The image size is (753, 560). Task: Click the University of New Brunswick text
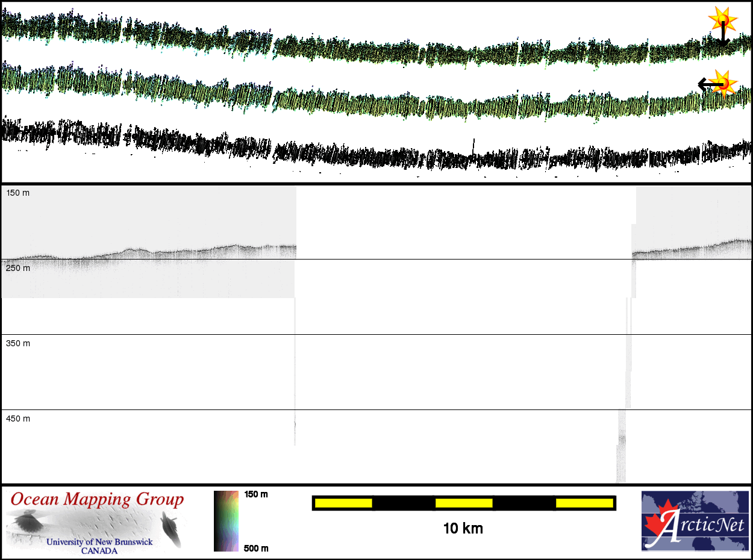pyautogui.click(x=99, y=542)
